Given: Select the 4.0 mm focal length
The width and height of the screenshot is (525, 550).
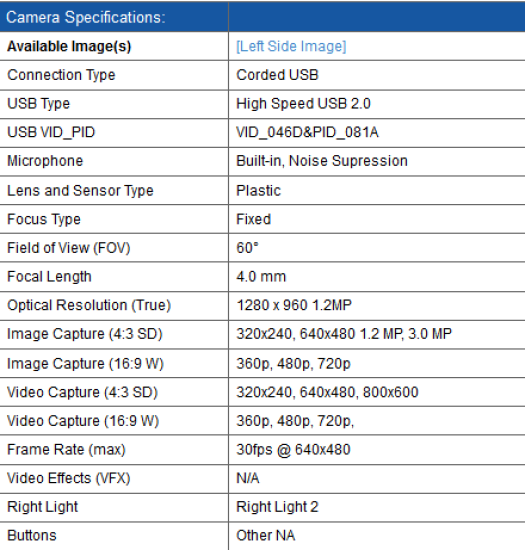Looking at the screenshot, I should 261,277.
